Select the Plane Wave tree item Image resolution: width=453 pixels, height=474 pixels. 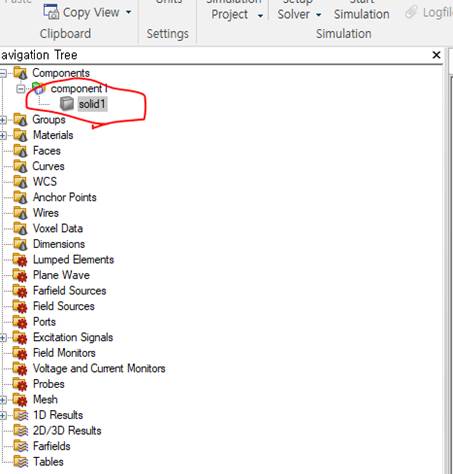tap(61, 275)
